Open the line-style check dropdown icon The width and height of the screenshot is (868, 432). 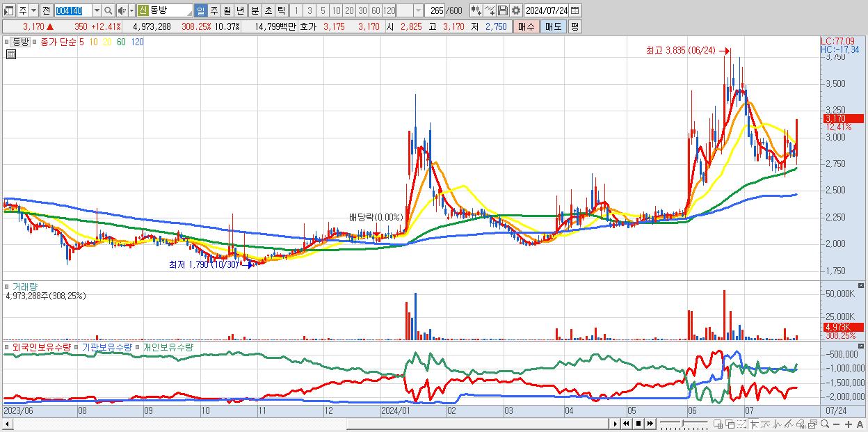(x=490, y=11)
